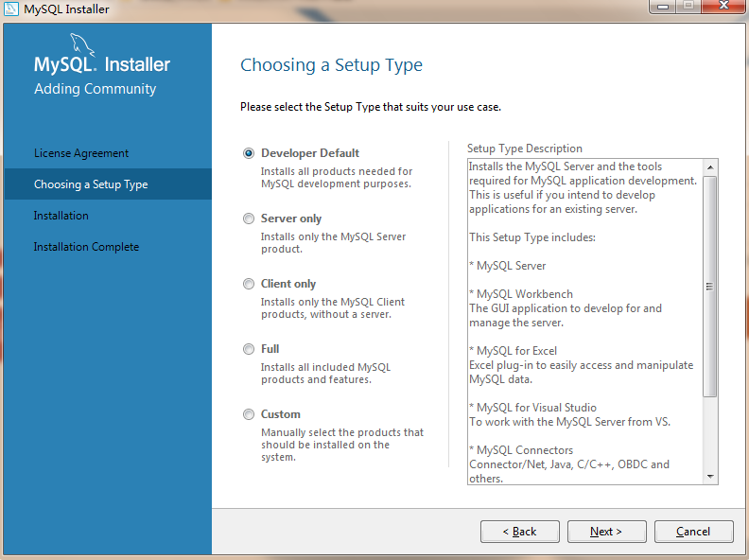Close the MySQL Installer window
The width and height of the screenshot is (749, 560).
click(x=723, y=6)
